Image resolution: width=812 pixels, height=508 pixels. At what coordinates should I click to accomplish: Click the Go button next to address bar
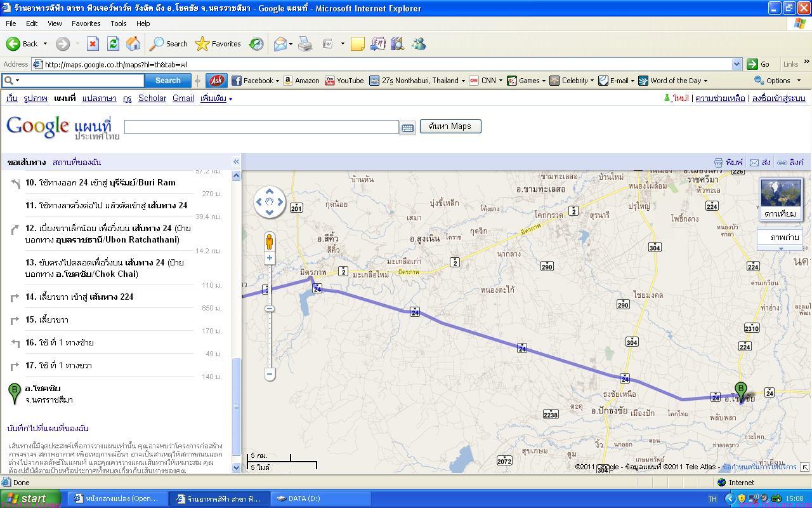[x=759, y=64]
